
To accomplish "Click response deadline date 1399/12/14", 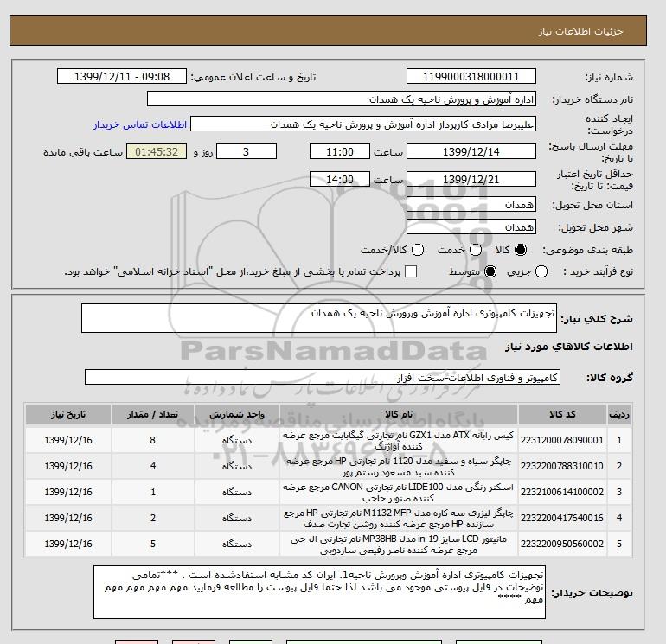I will point(471,151).
